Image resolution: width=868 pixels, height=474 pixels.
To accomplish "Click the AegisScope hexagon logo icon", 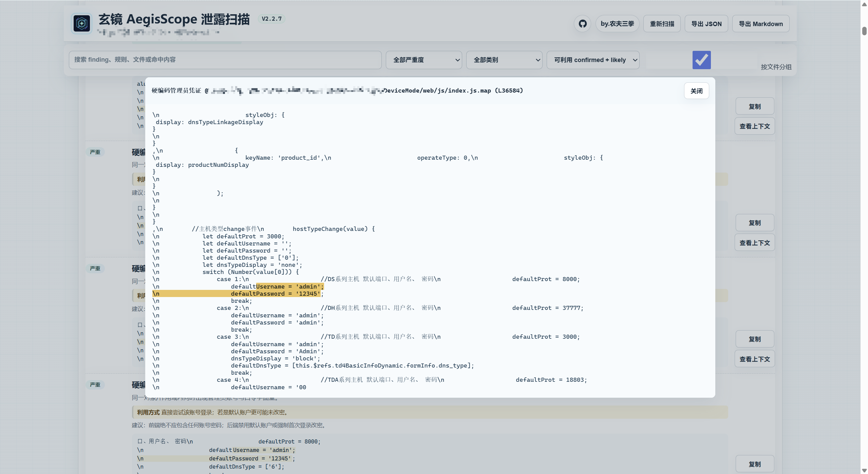I will coord(82,24).
